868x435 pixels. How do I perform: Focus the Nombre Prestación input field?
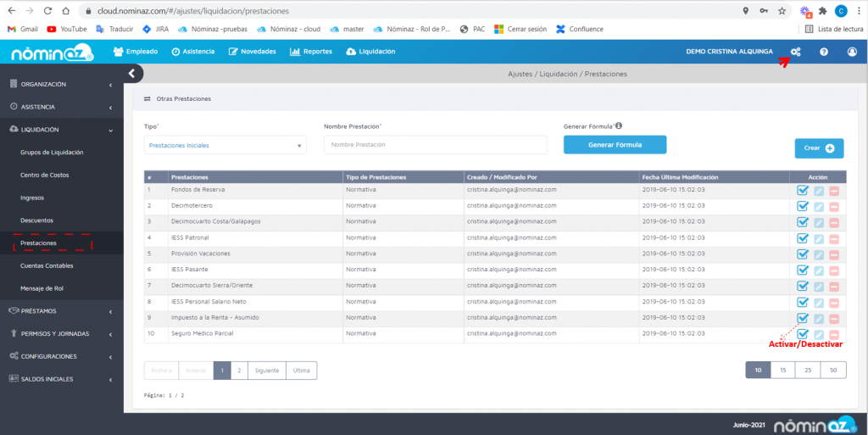point(435,144)
